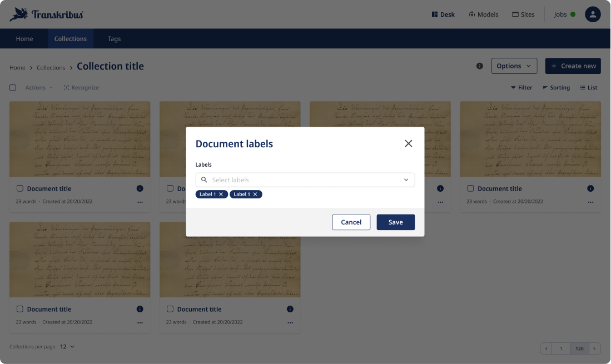This screenshot has width=611, height=364.
Task: Switch to the Tags tab
Action: [x=114, y=39]
